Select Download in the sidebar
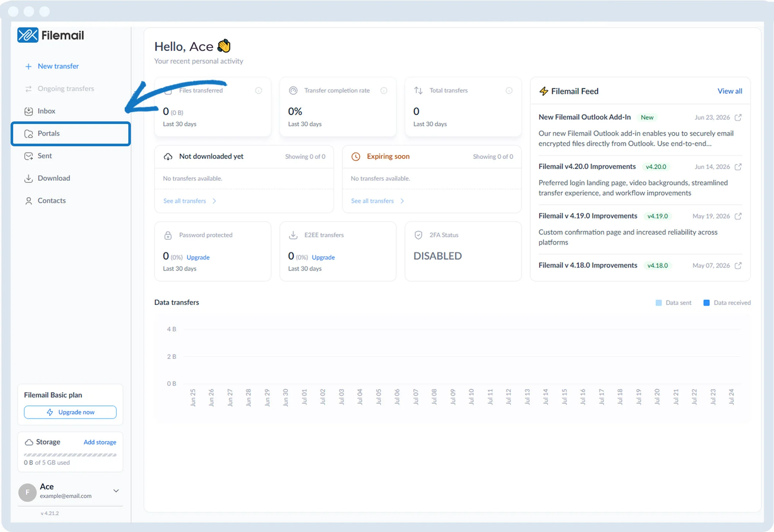The width and height of the screenshot is (774, 532). [x=54, y=178]
